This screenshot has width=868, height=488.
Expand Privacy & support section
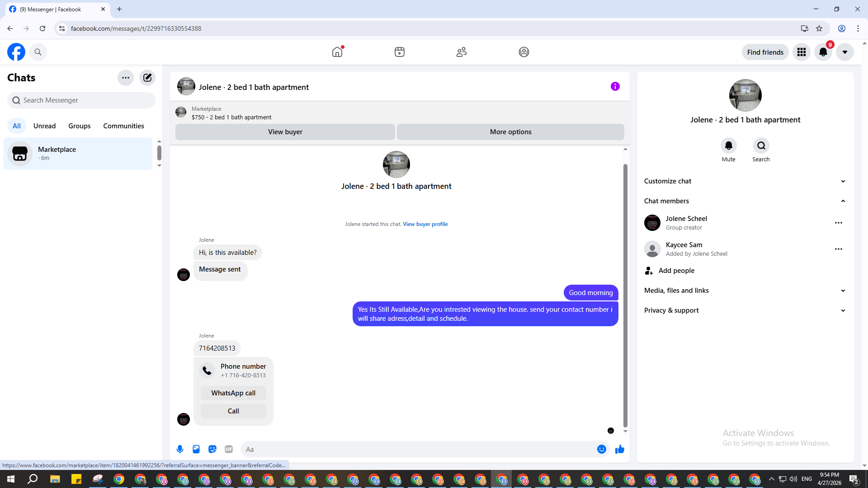843,310
